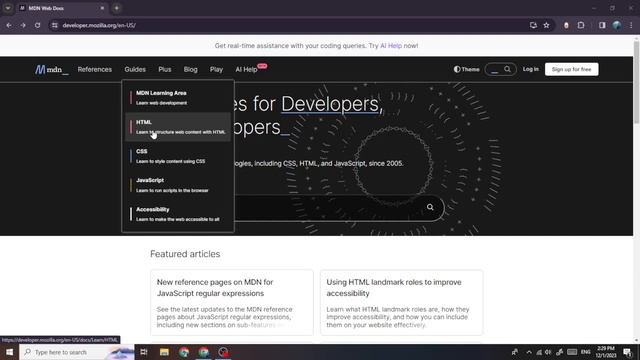The height and width of the screenshot is (360, 640).
Task: Click the install app icon in address bar
Action: point(533,25)
